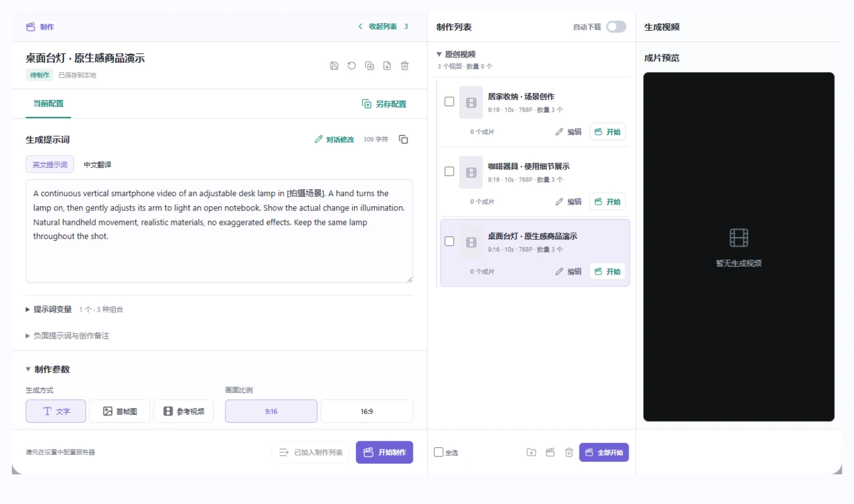Click the 制作 clapperboard icon at top left
The height and width of the screenshot is (504, 854).
click(x=31, y=27)
